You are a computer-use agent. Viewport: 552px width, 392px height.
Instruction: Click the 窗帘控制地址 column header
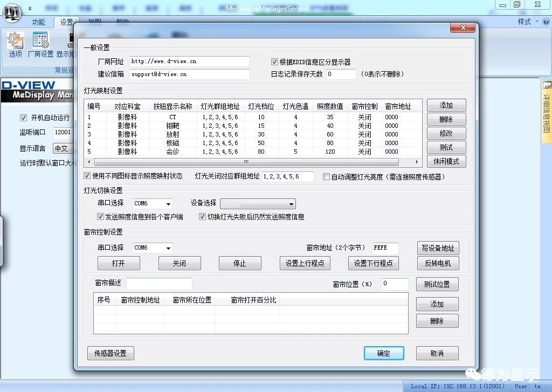pyautogui.click(x=140, y=300)
